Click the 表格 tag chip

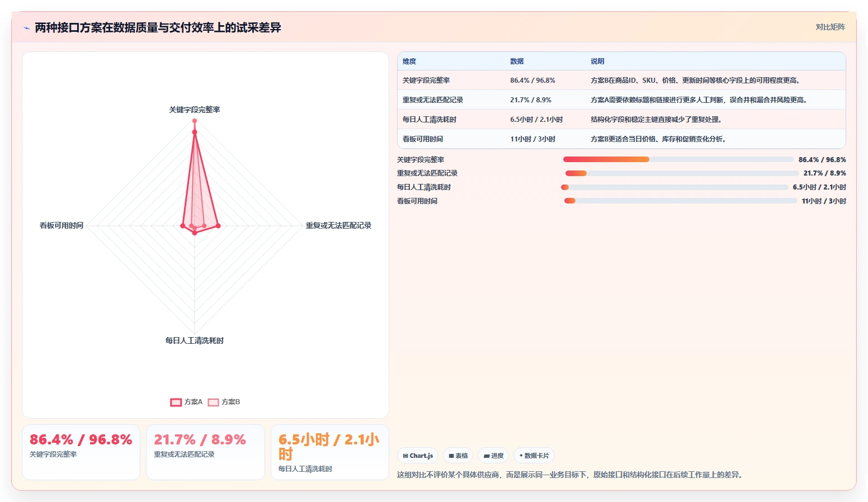(x=458, y=456)
